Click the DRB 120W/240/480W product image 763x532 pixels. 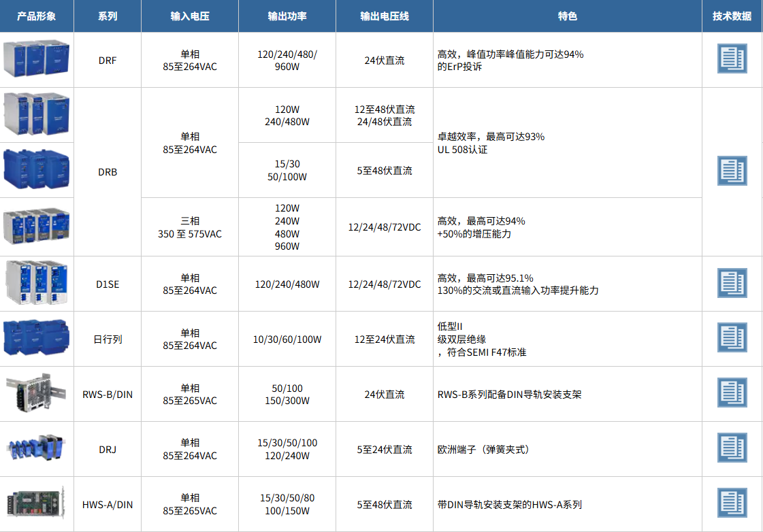tap(37, 115)
